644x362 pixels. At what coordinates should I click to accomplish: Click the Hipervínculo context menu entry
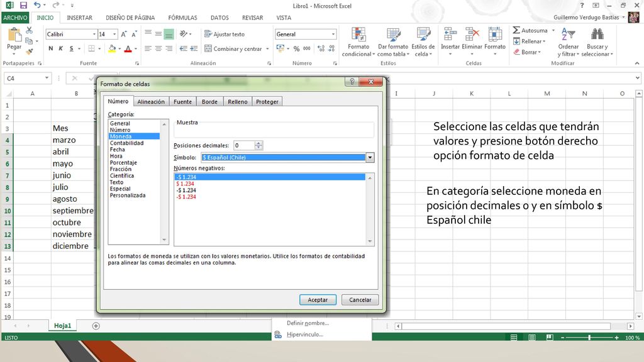pyautogui.click(x=305, y=334)
